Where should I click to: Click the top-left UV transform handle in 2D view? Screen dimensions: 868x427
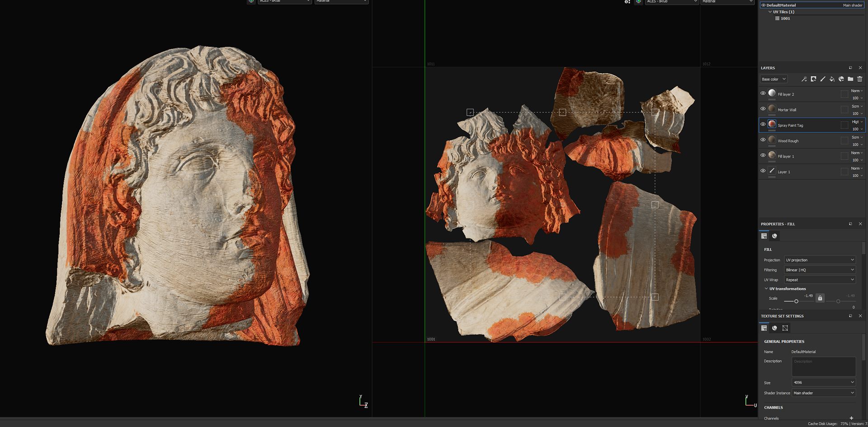point(470,112)
